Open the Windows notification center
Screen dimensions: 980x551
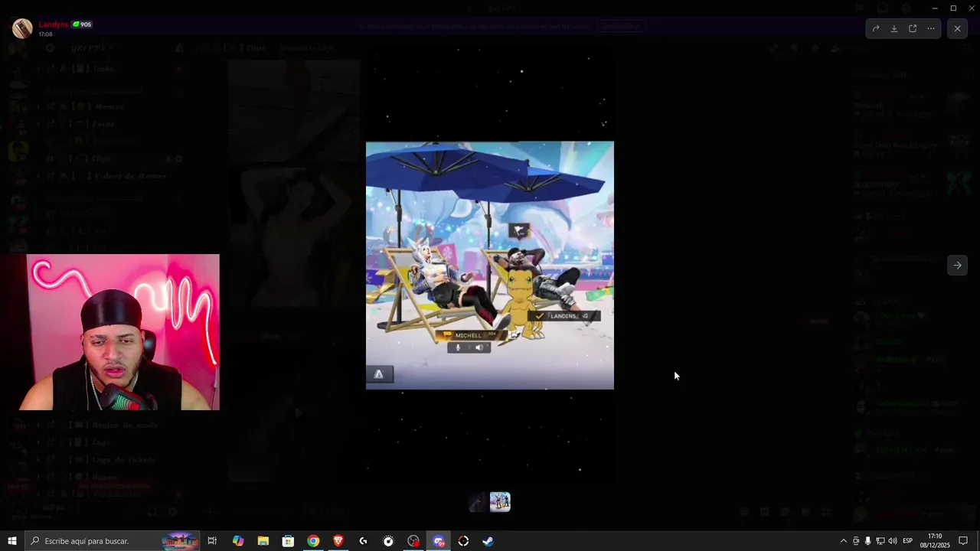964,541
